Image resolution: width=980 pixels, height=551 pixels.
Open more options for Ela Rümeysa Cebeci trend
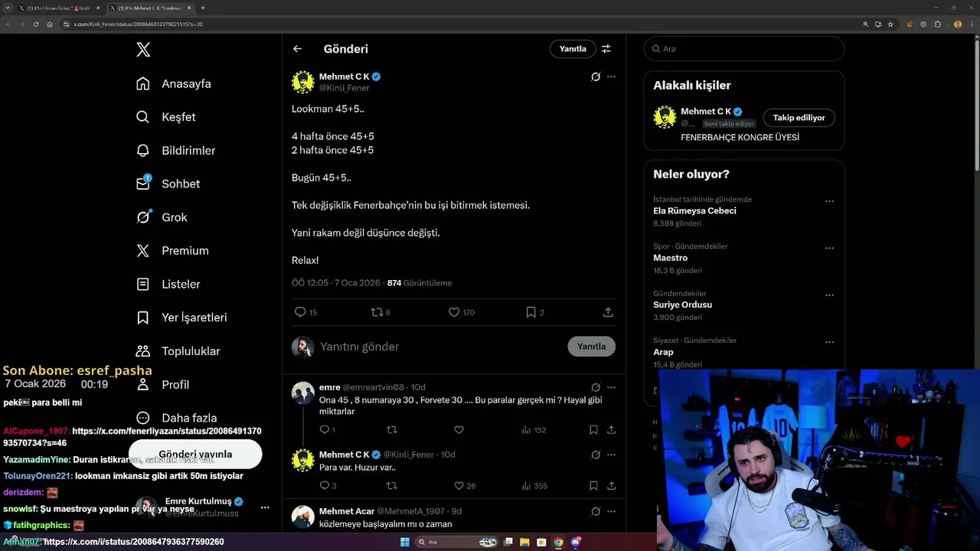[x=829, y=201]
